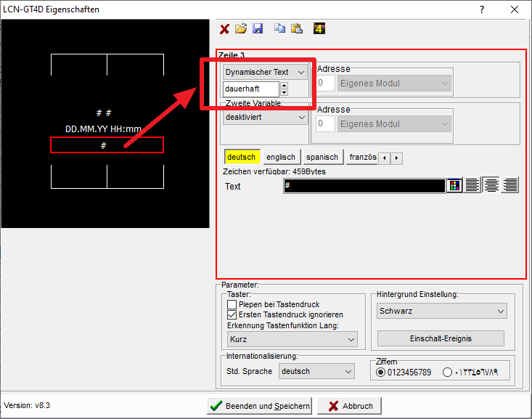Save using the floppy disk icon

pyautogui.click(x=258, y=28)
